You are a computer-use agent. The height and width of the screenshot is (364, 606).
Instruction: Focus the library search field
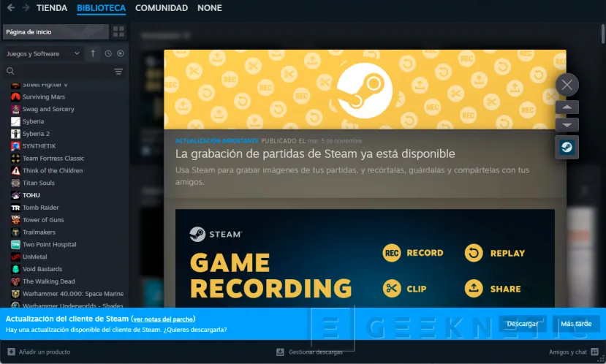click(58, 71)
